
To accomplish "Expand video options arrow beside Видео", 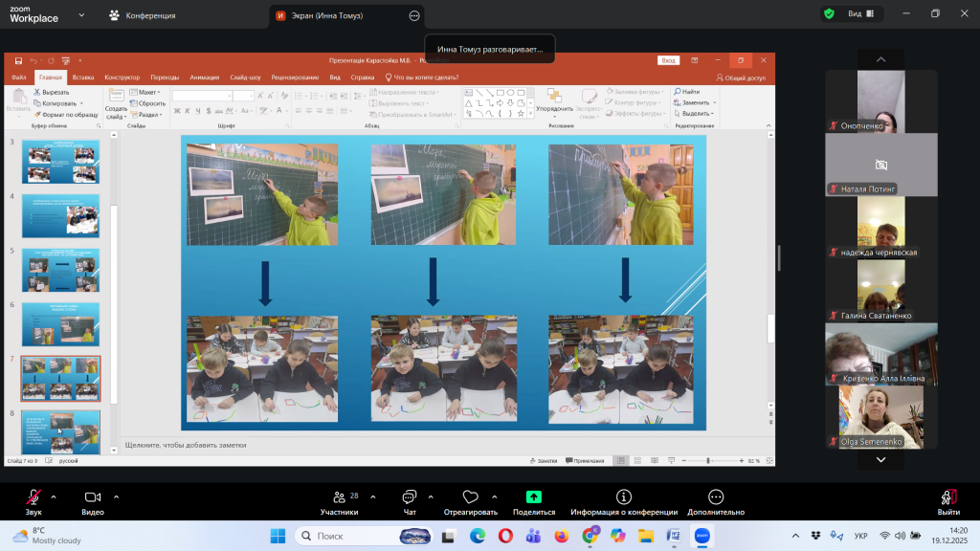I will (116, 496).
